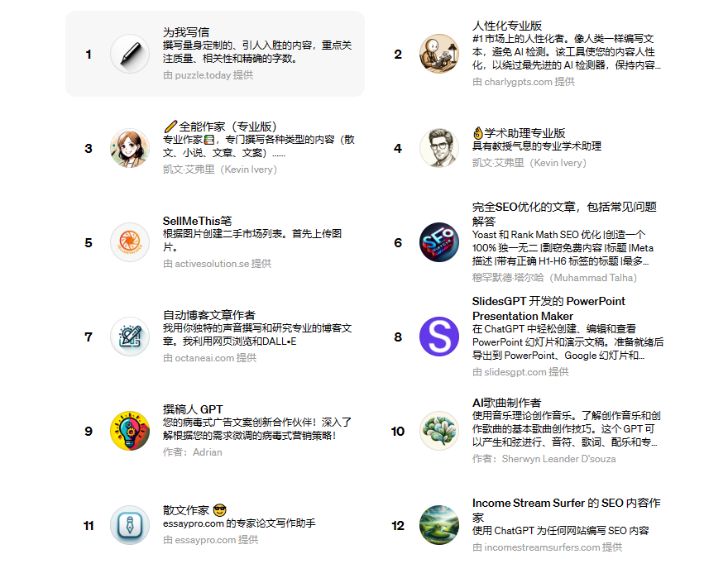Click the pen icon for 为我写信
Image resolution: width=728 pixels, height=578 pixels.
pyautogui.click(x=130, y=54)
